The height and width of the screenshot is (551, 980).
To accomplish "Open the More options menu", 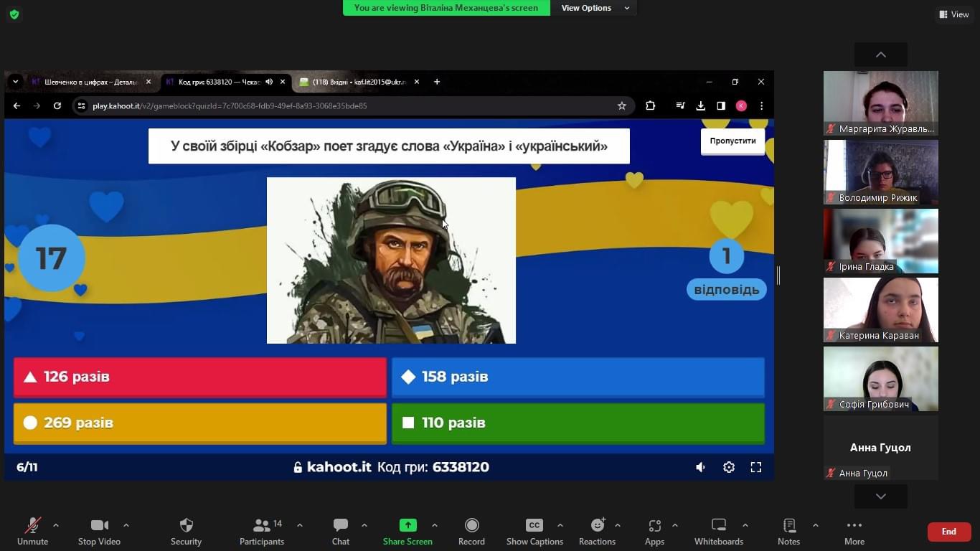I will [854, 531].
